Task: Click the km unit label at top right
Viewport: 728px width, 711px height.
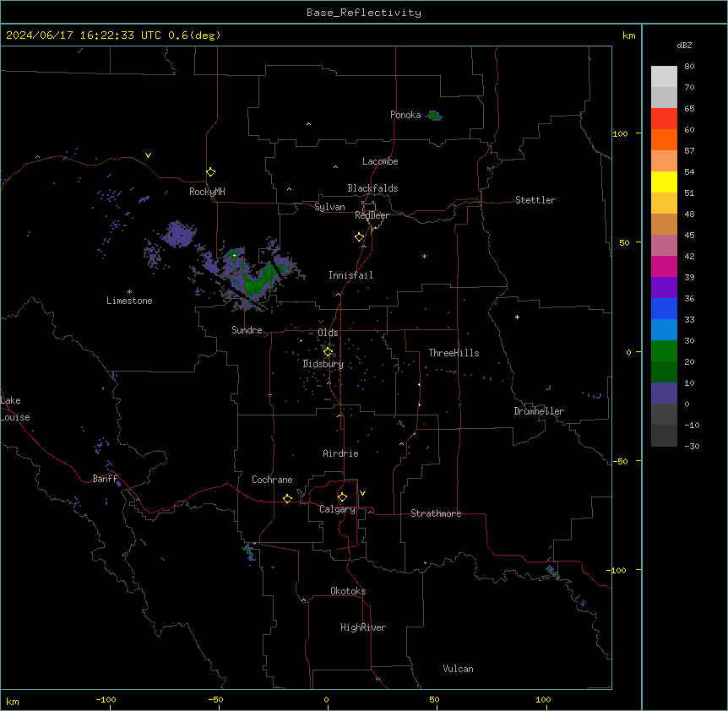Action: click(629, 35)
